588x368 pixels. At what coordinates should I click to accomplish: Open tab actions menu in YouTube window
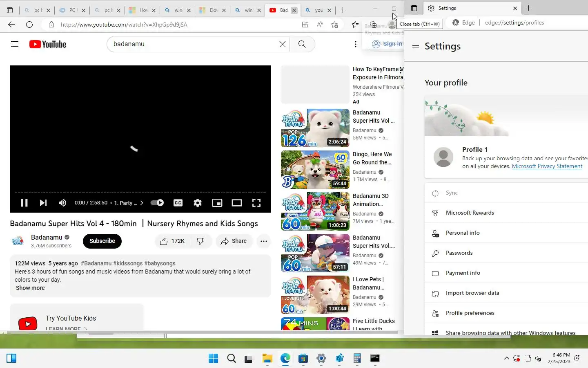coord(10,10)
